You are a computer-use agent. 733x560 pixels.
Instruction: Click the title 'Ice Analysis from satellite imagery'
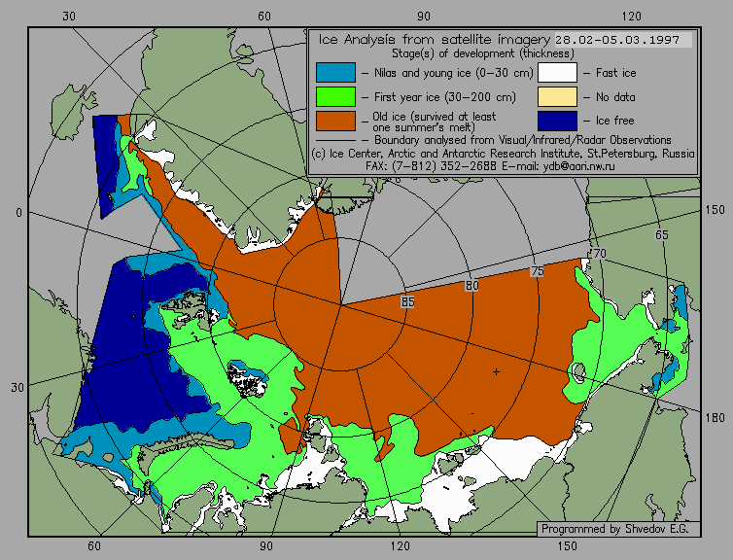[435, 40]
